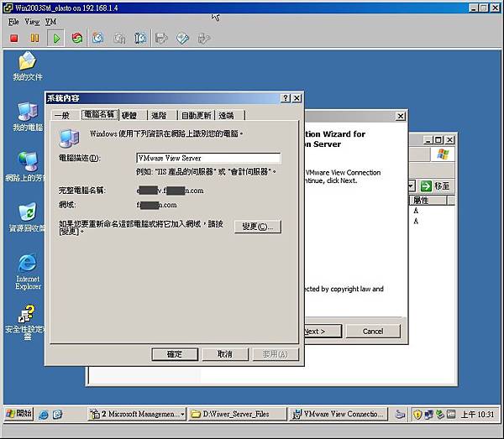This screenshot has width=504, height=439.
Task: Open the Snapshot Manager toolbar icon
Action: pyautogui.click(x=140, y=39)
